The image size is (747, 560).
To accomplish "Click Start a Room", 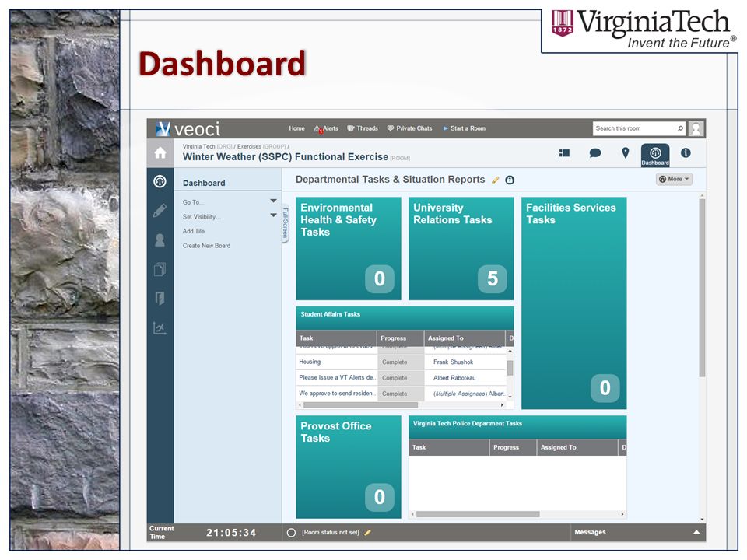I will point(465,128).
